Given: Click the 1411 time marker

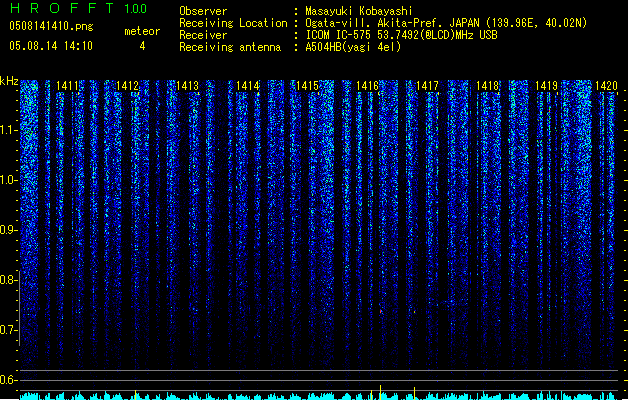Looking at the screenshot, I should coord(67,86).
